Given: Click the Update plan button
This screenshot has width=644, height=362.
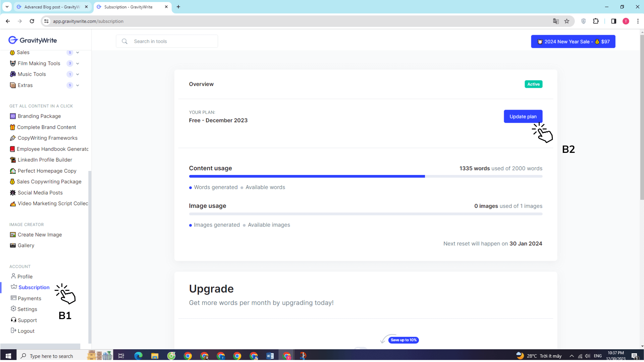Looking at the screenshot, I should [523, 116].
